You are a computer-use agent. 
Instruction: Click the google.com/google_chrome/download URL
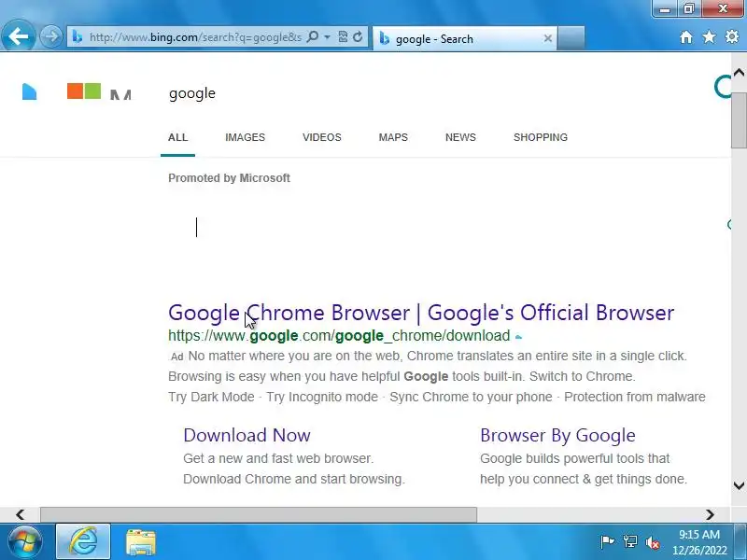[x=339, y=336]
